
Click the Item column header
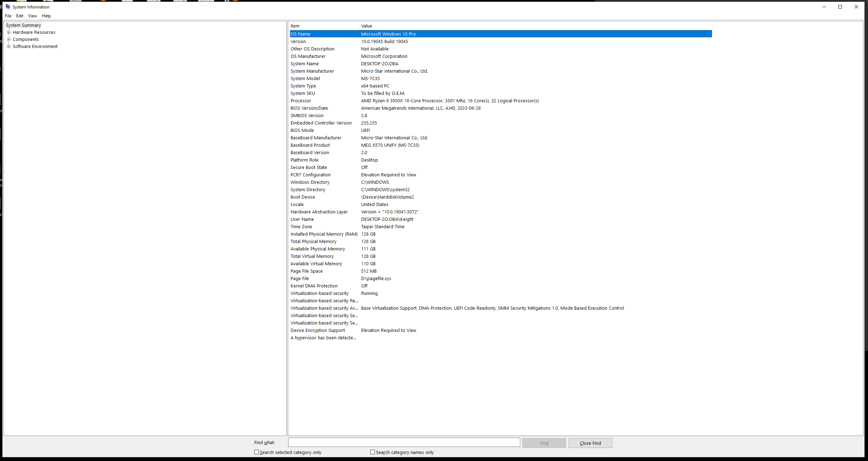click(x=324, y=26)
